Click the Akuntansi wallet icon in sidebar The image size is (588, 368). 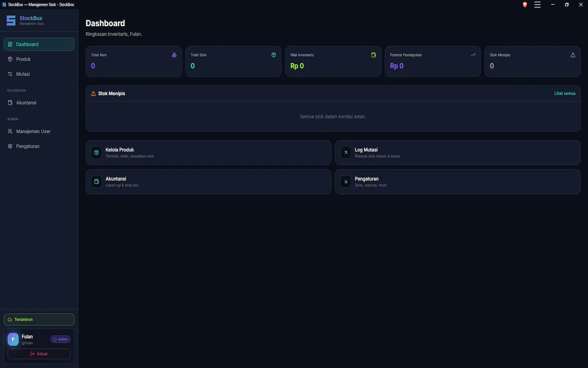(10, 103)
